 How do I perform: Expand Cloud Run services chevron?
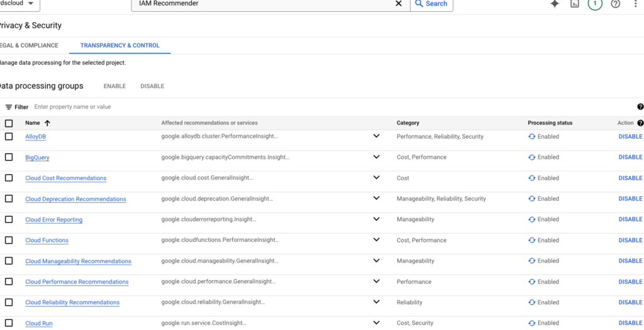376,323
